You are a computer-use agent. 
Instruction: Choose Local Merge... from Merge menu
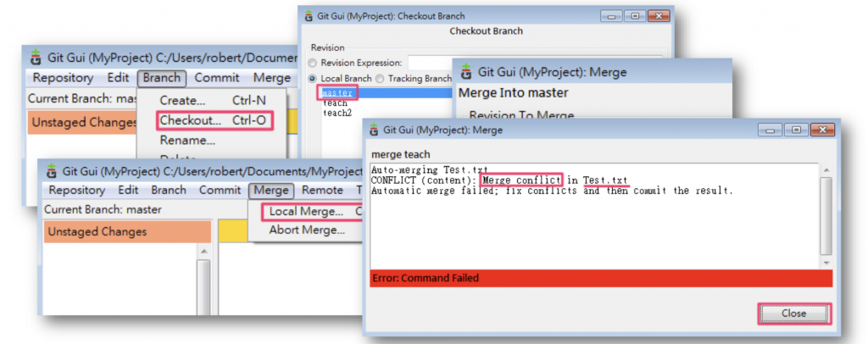pos(312,212)
